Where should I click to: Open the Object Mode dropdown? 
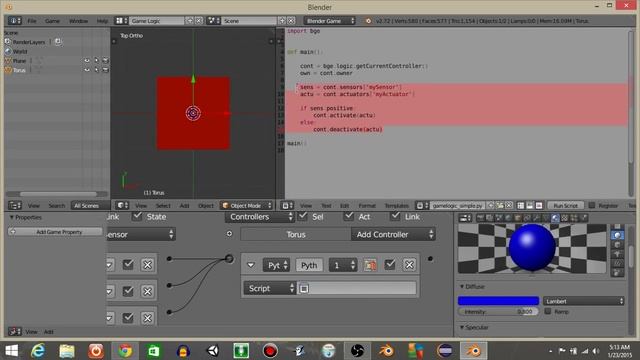pyautogui.click(x=247, y=205)
